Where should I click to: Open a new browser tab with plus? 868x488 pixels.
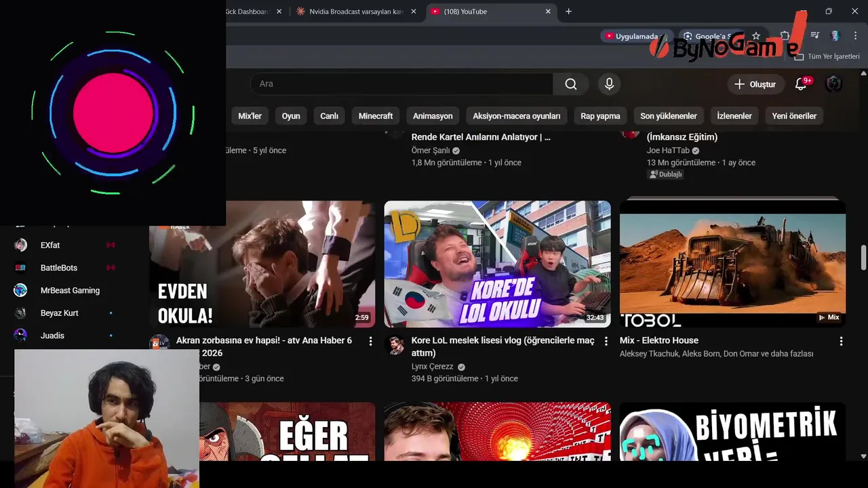point(568,12)
